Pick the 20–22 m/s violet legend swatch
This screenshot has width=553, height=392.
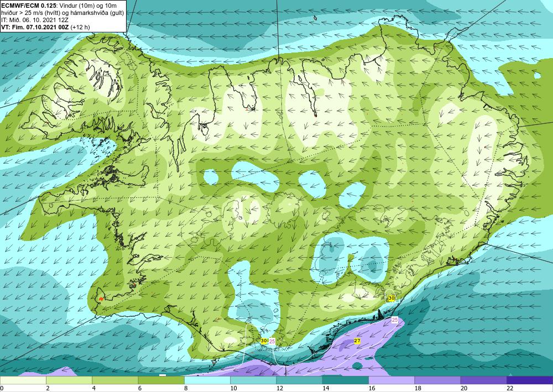click(483, 380)
